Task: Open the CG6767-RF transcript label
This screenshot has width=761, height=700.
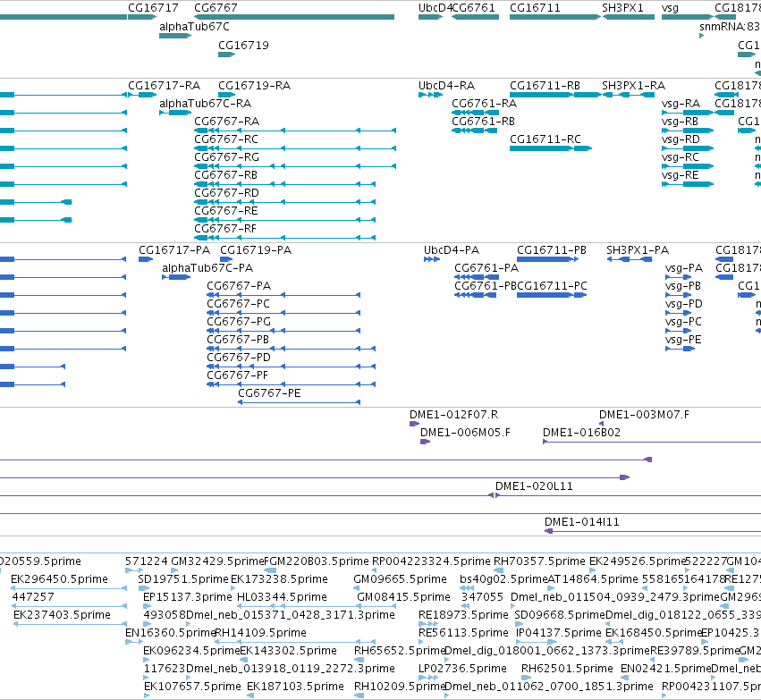Action: point(225,229)
